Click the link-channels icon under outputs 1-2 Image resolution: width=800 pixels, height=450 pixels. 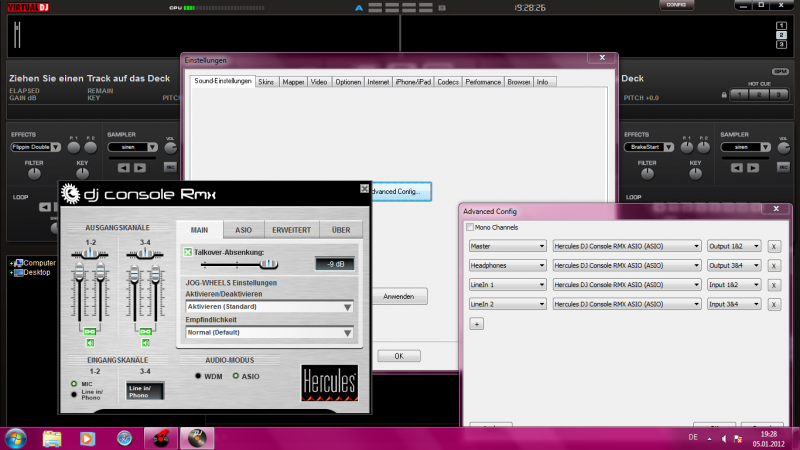pyautogui.click(x=90, y=332)
